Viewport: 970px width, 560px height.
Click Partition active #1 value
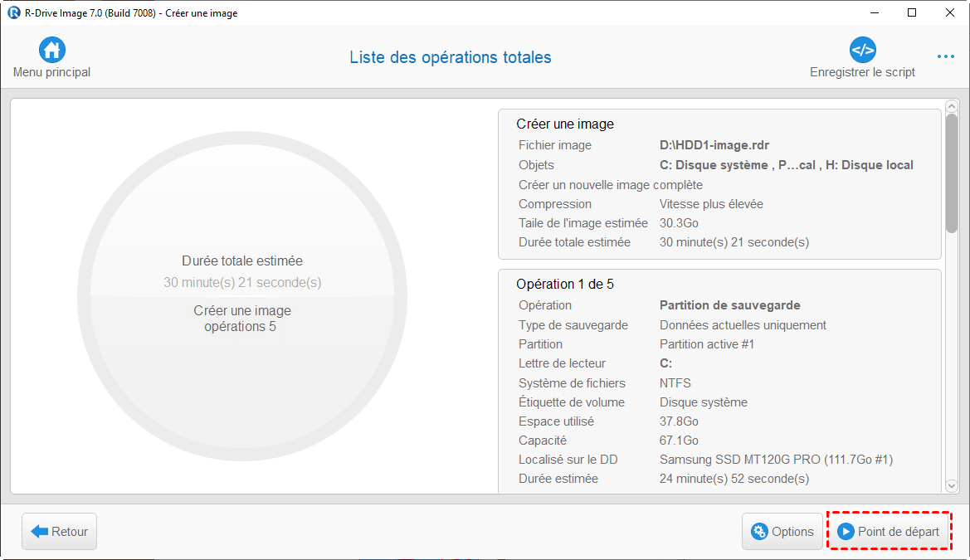(706, 344)
